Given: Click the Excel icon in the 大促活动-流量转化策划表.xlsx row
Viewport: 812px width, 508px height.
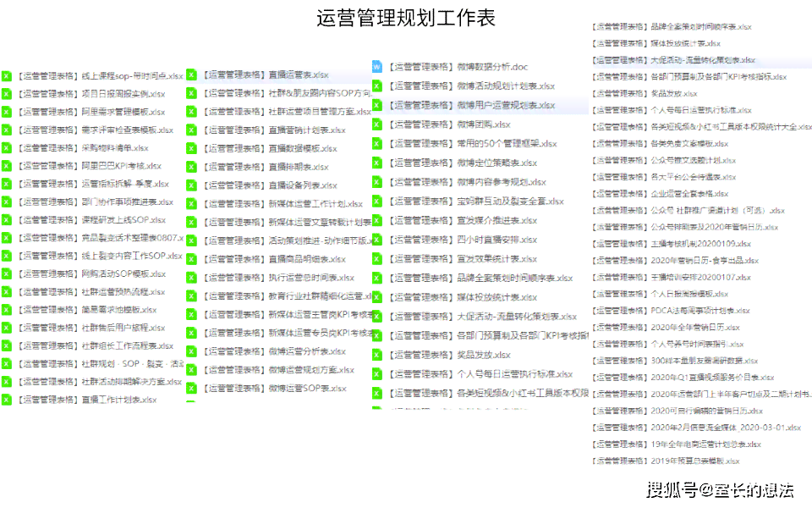Looking at the screenshot, I should (377, 316).
